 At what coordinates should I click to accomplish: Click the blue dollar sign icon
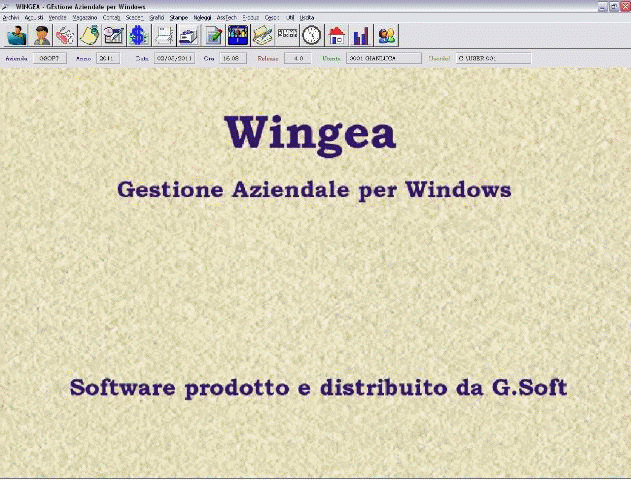(138, 35)
